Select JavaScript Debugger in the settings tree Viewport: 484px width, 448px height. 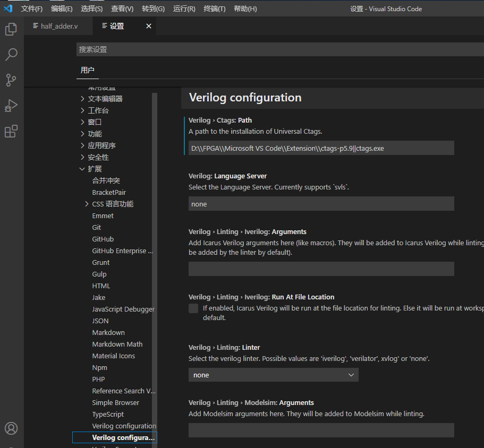(x=123, y=309)
